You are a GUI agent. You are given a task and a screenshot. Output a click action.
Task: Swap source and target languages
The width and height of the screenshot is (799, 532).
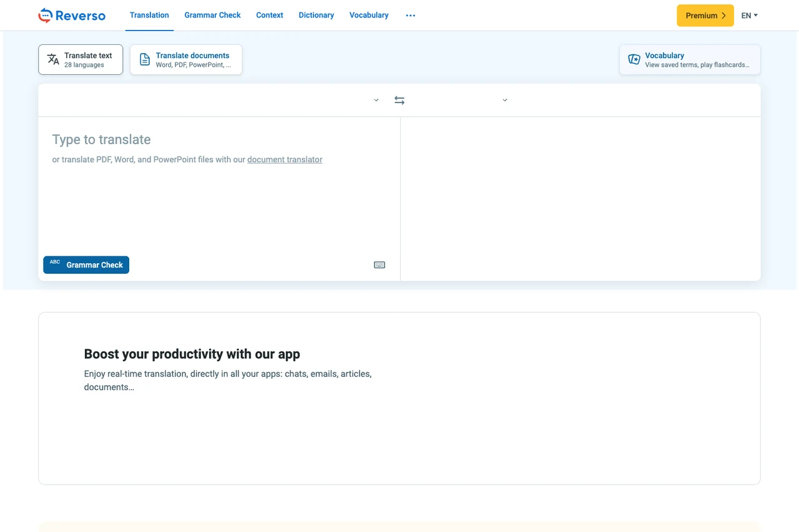(399, 100)
